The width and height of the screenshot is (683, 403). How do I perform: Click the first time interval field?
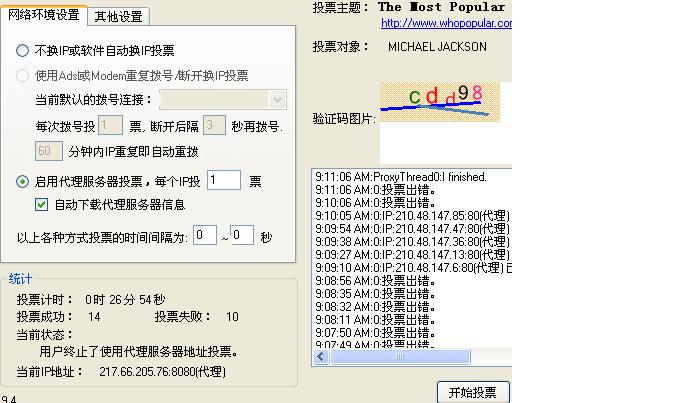click(x=205, y=236)
